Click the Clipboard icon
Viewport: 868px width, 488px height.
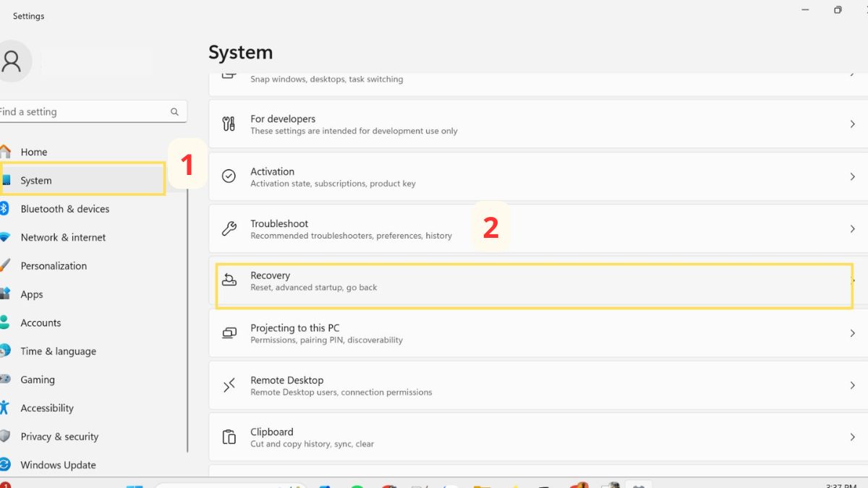coord(229,437)
